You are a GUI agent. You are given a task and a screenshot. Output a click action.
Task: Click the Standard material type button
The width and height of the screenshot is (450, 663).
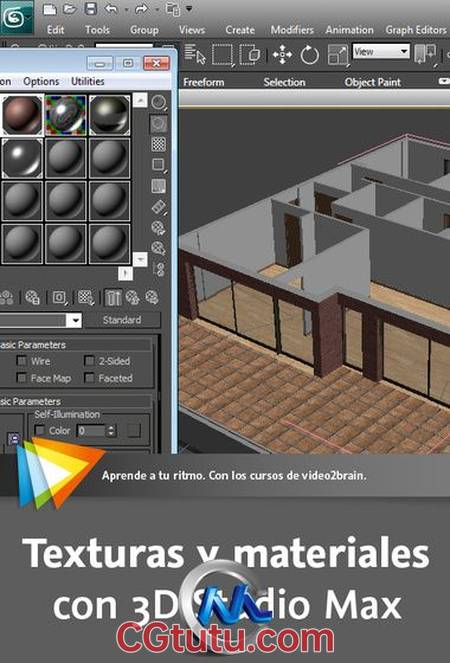point(122,320)
